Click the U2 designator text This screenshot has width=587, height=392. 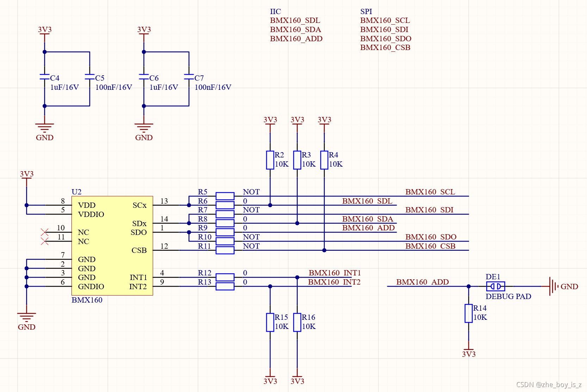(x=76, y=192)
